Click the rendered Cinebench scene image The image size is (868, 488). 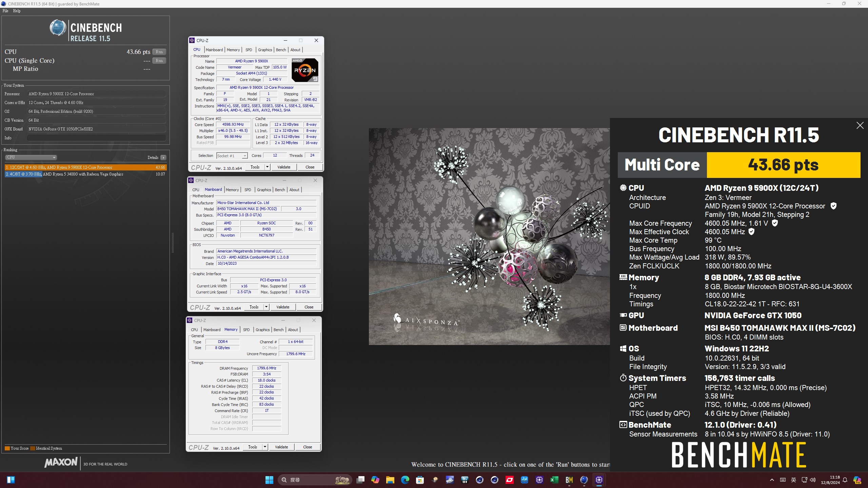click(x=489, y=237)
